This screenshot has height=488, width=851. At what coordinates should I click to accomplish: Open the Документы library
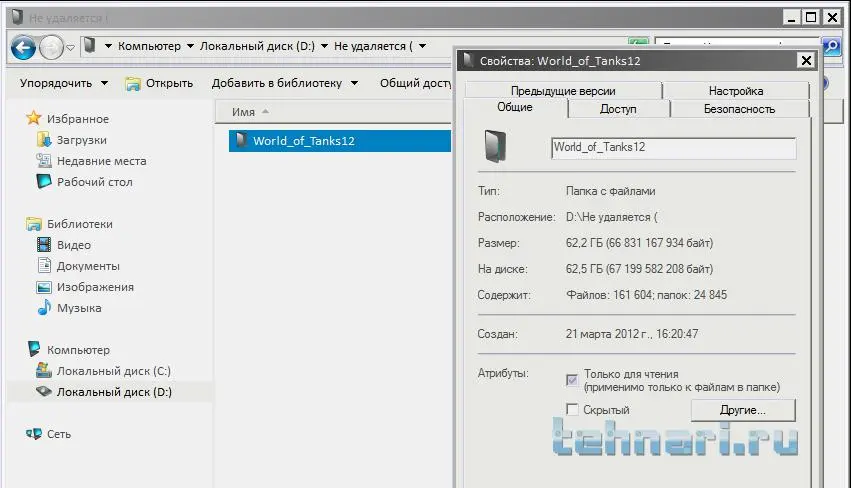click(88, 267)
